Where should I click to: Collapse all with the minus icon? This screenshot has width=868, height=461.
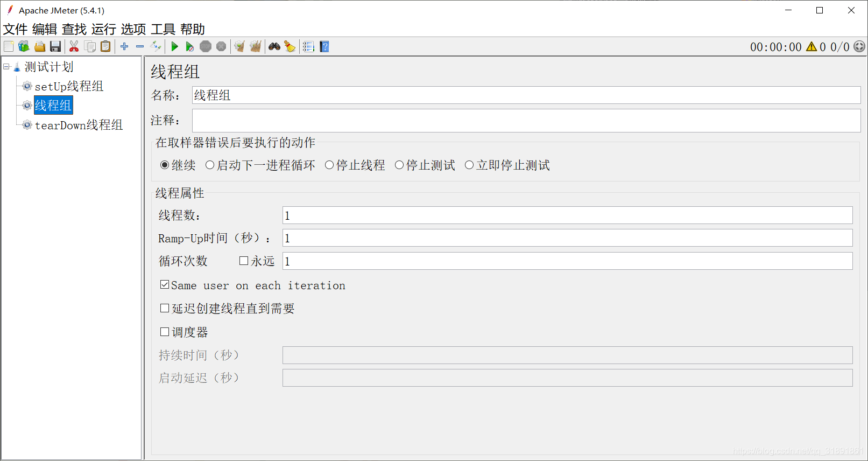point(140,47)
